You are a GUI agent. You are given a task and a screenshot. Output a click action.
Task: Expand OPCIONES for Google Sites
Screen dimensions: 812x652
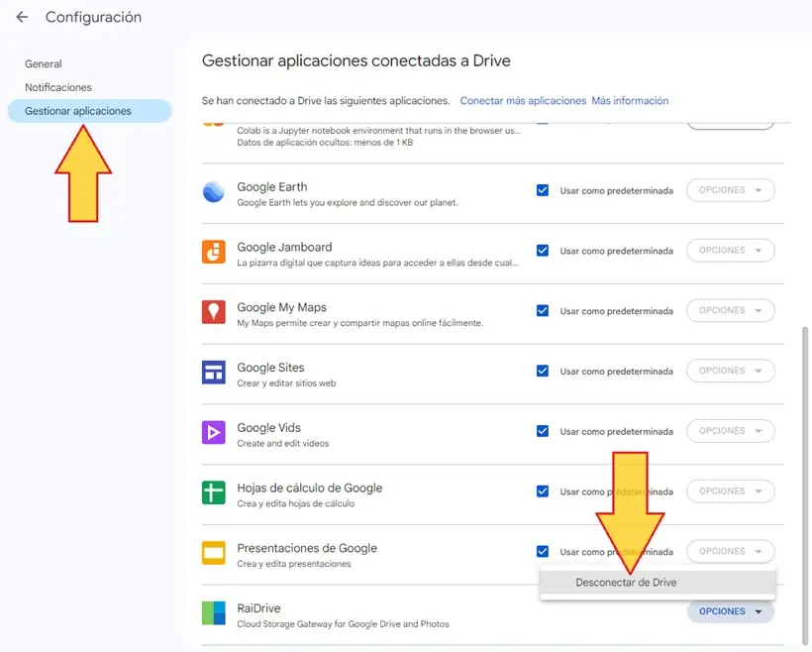(730, 371)
